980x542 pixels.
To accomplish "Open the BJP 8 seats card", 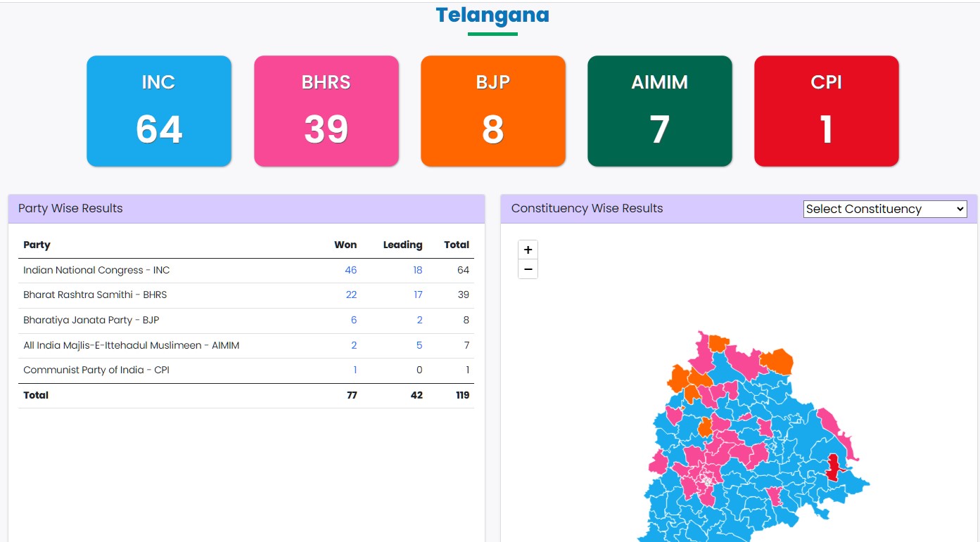I will [493, 111].
